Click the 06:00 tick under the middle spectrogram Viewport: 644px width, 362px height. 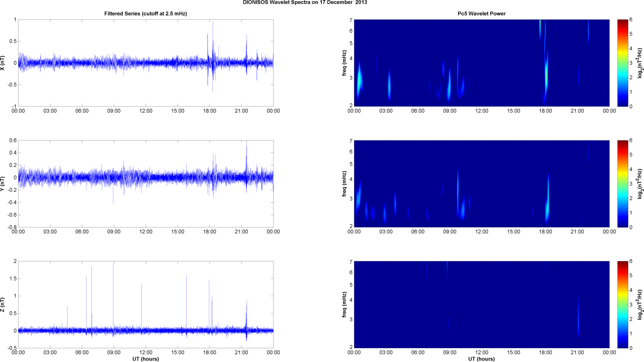(x=418, y=232)
